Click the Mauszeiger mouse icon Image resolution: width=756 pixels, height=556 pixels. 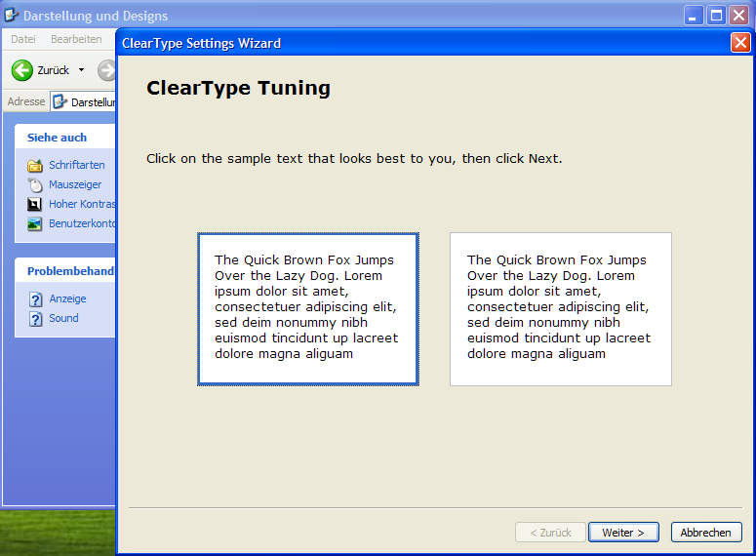35,185
